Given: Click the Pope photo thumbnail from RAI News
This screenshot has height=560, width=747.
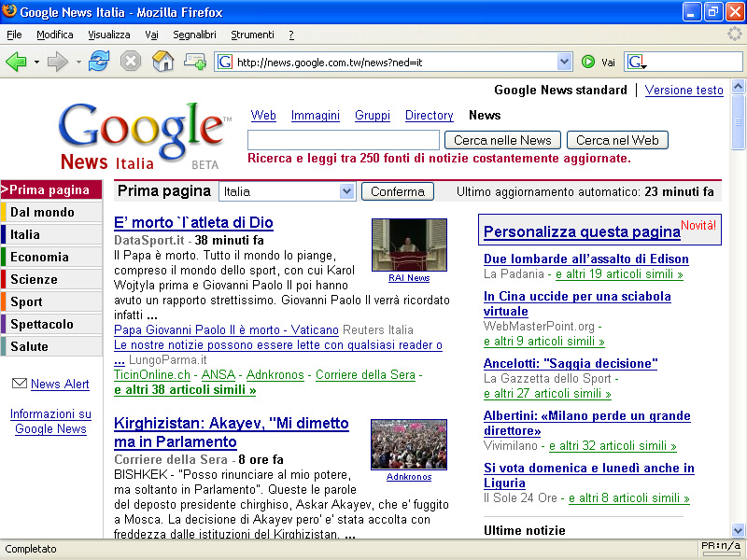Looking at the screenshot, I should click(x=409, y=245).
